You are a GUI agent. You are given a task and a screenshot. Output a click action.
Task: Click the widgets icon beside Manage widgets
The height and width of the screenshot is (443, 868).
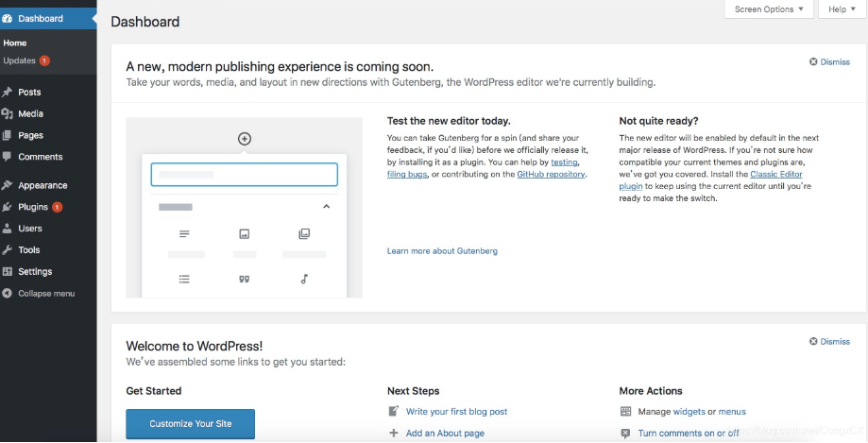(625, 412)
